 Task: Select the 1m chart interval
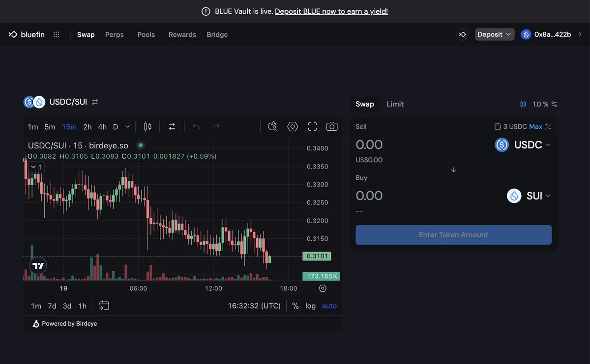click(33, 127)
